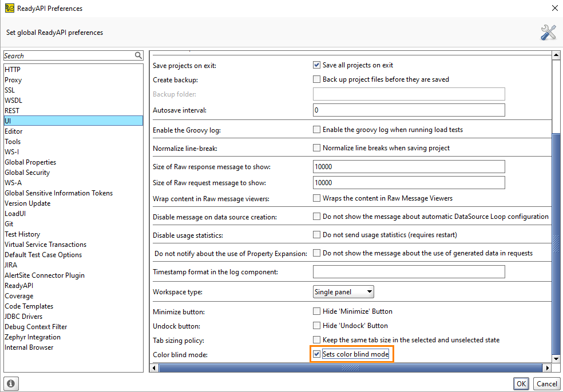
Task: Click the Autosave interval field
Action: click(x=409, y=110)
